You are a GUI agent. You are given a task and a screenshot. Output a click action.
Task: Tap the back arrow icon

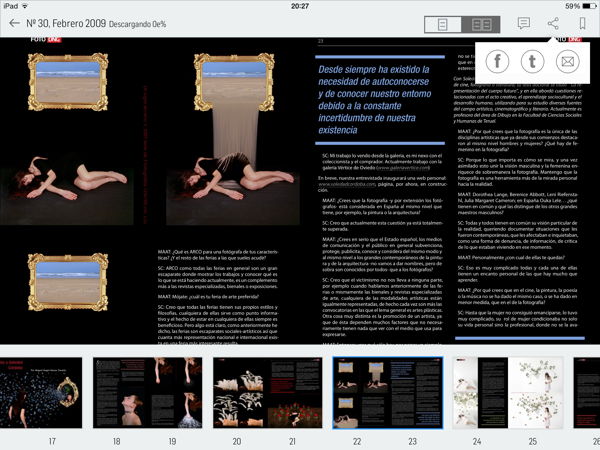14,23
